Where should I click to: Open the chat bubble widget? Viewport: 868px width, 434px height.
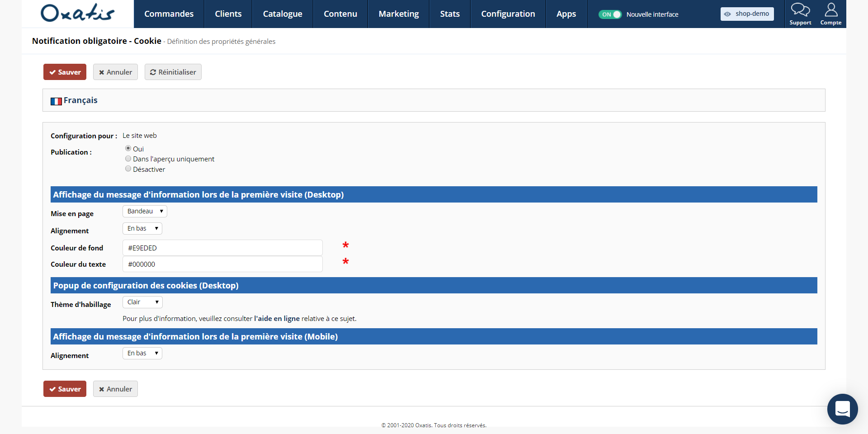click(842, 409)
